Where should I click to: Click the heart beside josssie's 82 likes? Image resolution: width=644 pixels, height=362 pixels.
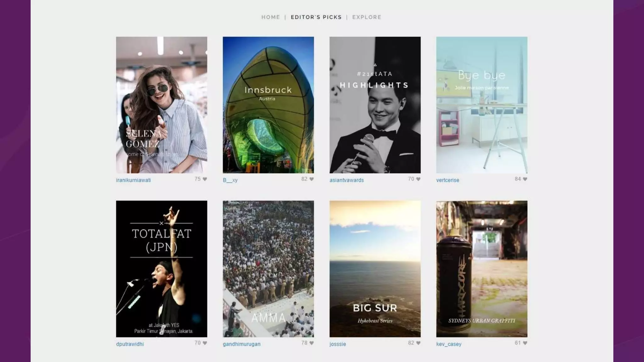[418, 343]
